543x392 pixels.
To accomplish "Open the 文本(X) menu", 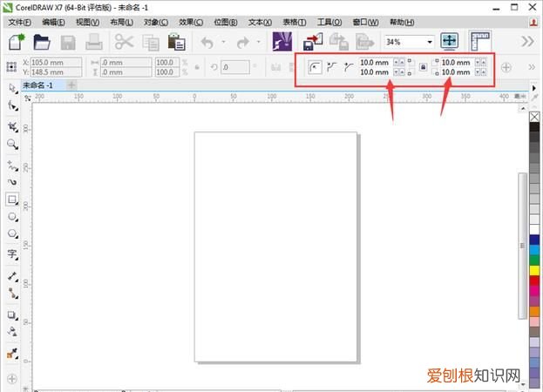I will pos(260,23).
